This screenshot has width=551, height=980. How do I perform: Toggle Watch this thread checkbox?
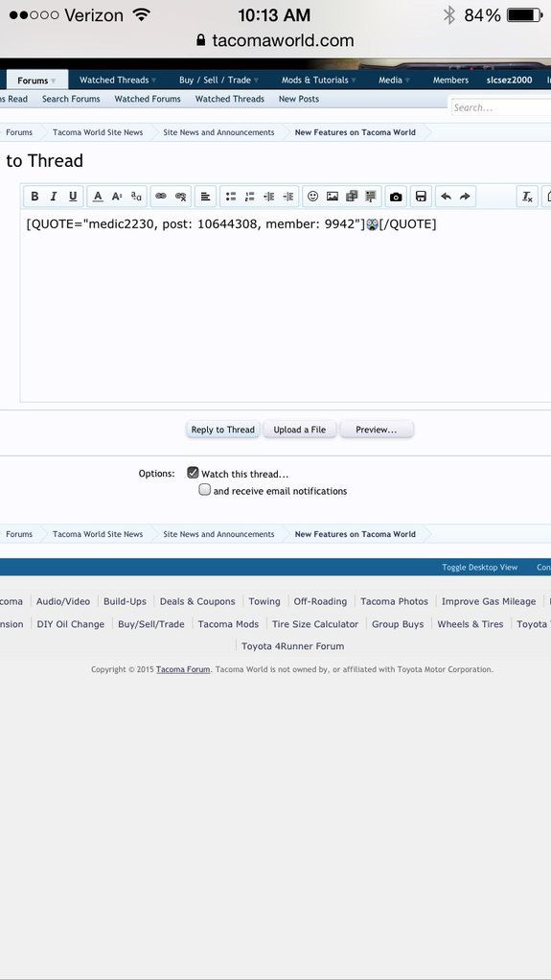pyautogui.click(x=193, y=473)
